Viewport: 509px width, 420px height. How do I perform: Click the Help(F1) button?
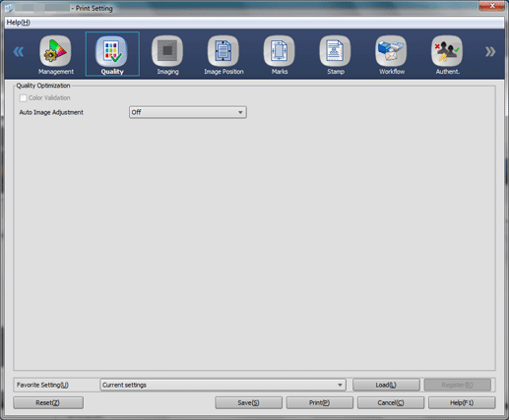[462, 402]
